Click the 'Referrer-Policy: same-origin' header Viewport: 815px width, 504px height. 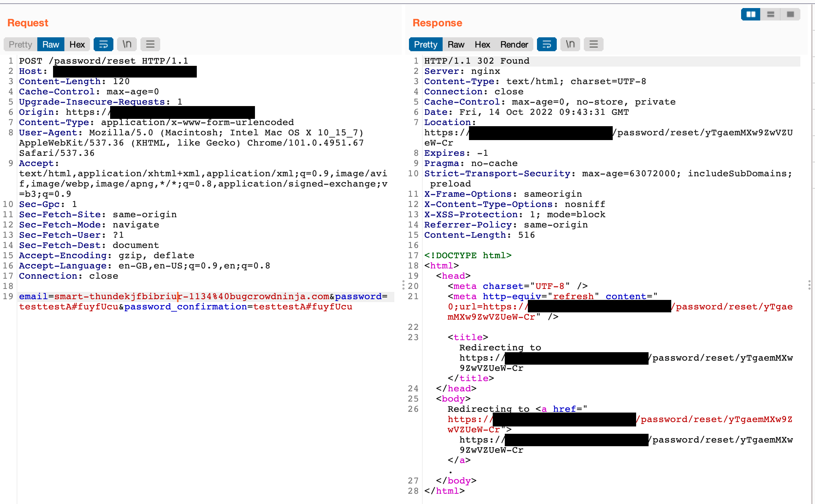click(x=506, y=225)
